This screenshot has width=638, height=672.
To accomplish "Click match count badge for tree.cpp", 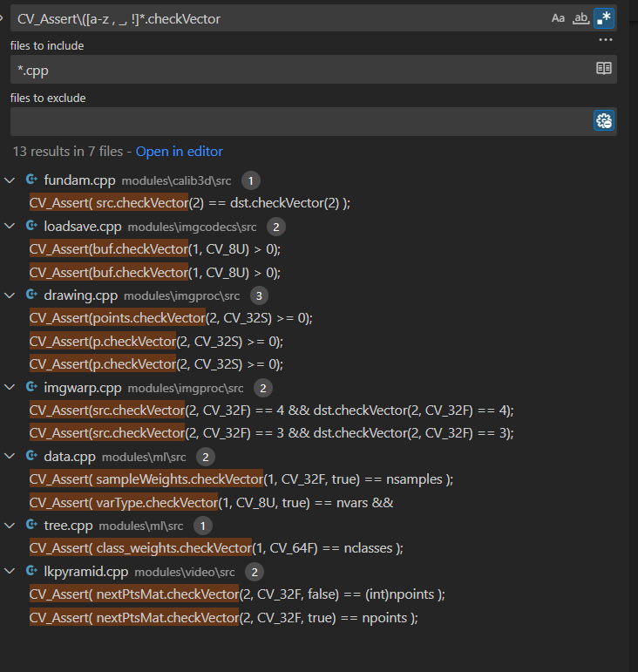I will (x=203, y=526).
